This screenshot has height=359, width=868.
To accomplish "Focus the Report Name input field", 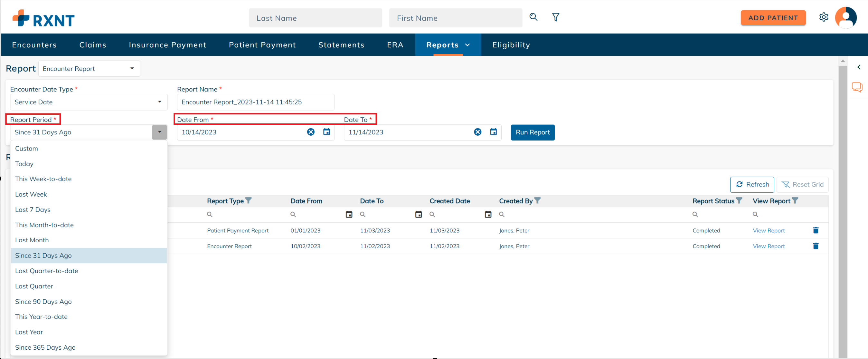I will (255, 102).
